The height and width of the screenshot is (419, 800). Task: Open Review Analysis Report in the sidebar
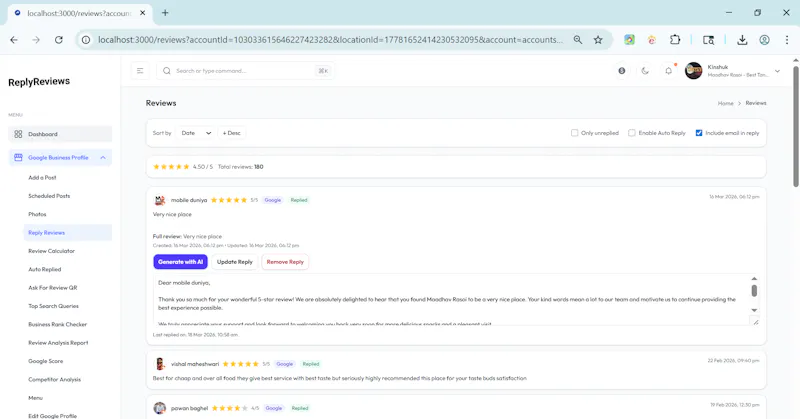point(58,343)
